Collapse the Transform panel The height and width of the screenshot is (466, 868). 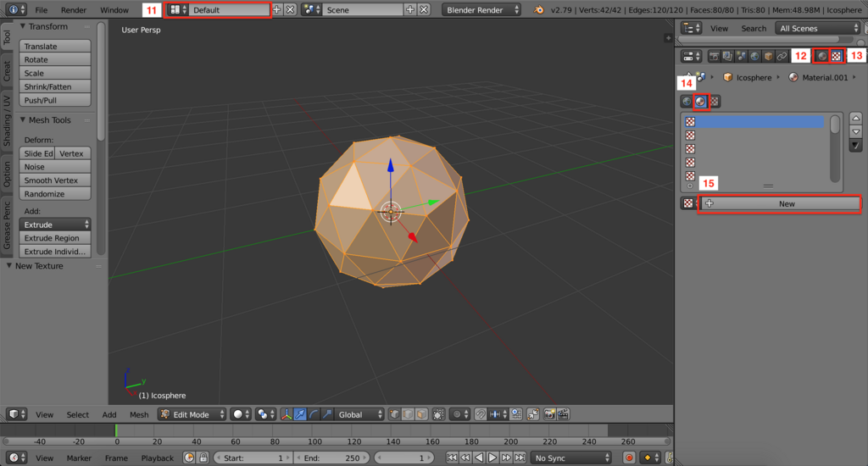pyautogui.click(x=23, y=26)
